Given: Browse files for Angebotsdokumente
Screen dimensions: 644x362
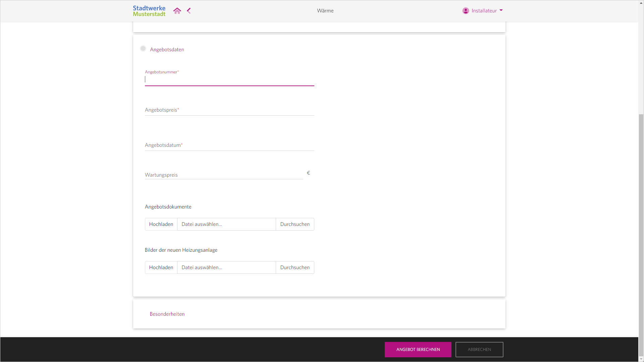Looking at the screenshot, I should tap(295, 224).
